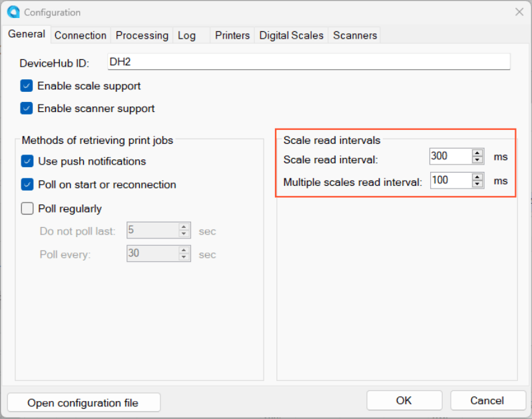
Task: Increase Scale read interval with up arrow
Action: (x=477, y=153)
